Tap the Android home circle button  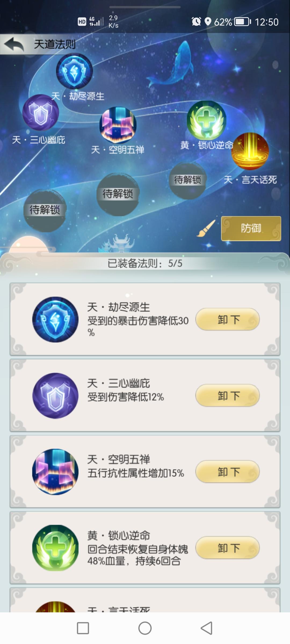145,628
